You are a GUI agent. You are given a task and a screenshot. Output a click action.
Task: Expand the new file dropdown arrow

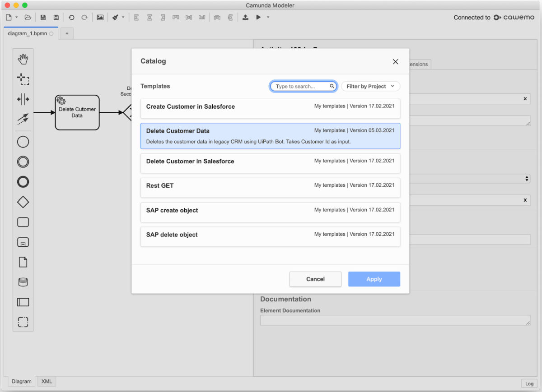(x=17, y=18)
